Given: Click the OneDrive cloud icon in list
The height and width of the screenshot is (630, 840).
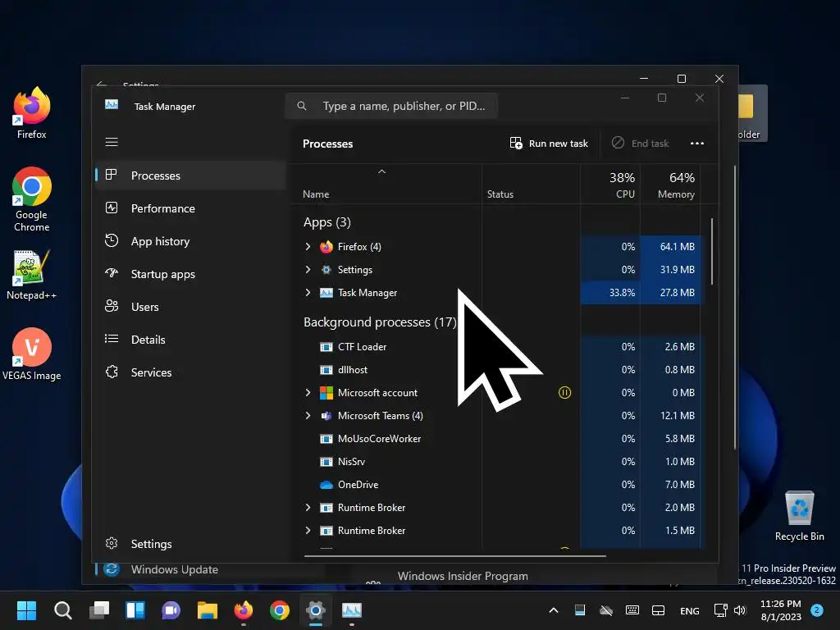Looking at the screenshot, I should (326, 485).
